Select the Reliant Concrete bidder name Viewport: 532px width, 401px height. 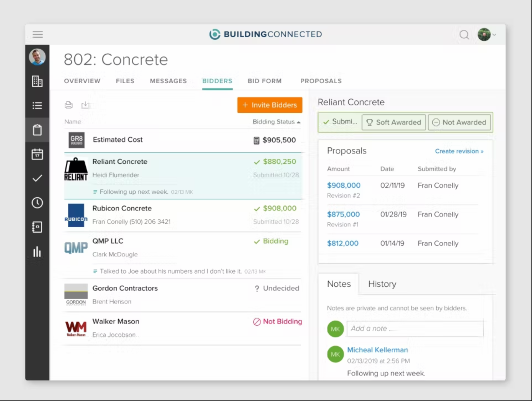pyautogui.click(x=120, y=162)
